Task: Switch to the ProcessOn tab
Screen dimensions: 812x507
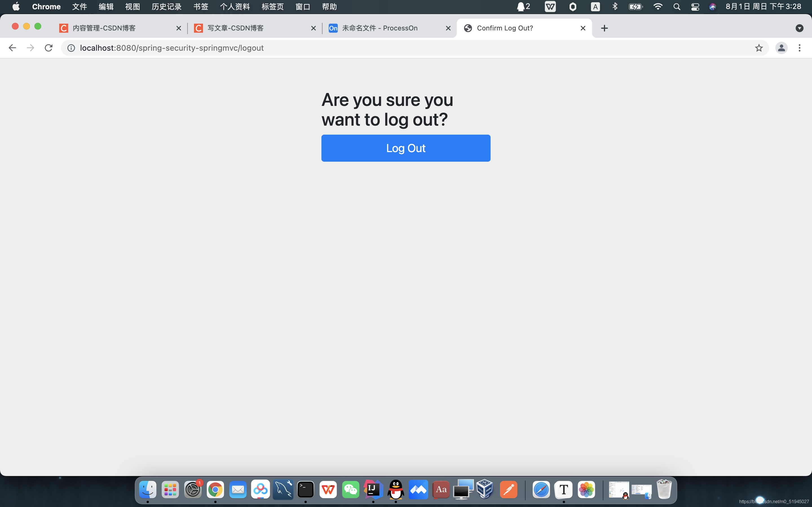Action: point(379,28)
